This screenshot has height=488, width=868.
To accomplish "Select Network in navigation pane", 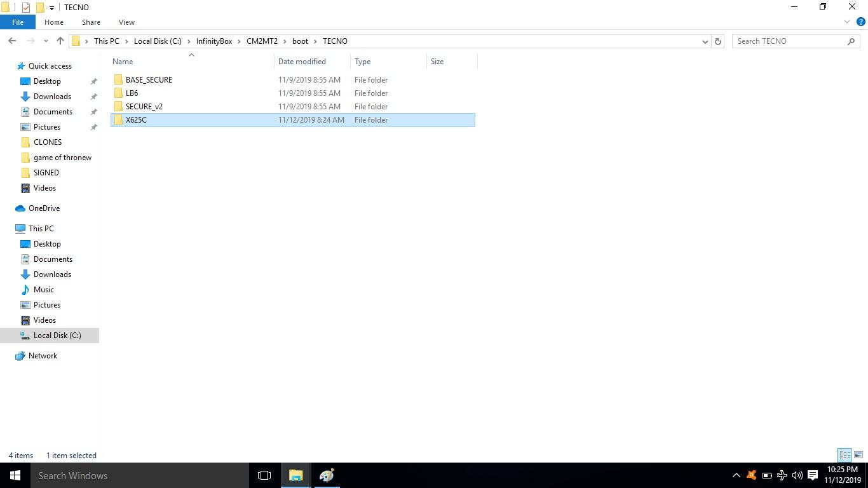I will click(43, 356).
